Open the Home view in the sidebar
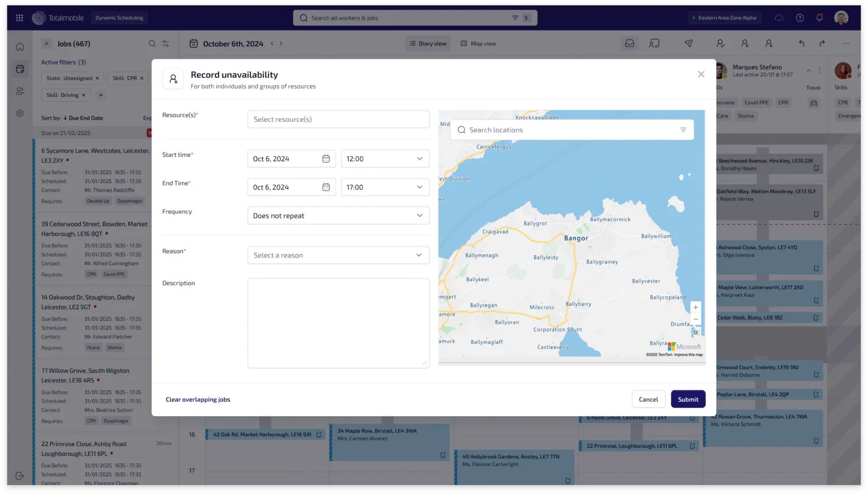The width and height of the screenshot is (868, 494). [x=19, y=46]
